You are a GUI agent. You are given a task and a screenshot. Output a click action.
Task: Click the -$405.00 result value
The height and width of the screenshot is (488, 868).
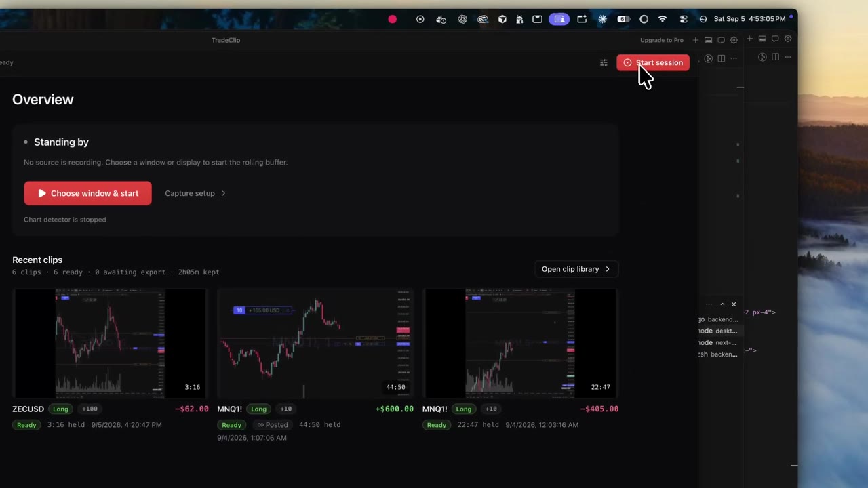click(x=599, y=409)
